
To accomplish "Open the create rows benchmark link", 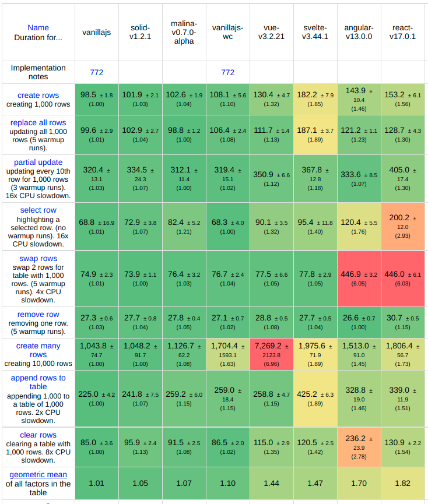I will [38, 95].
